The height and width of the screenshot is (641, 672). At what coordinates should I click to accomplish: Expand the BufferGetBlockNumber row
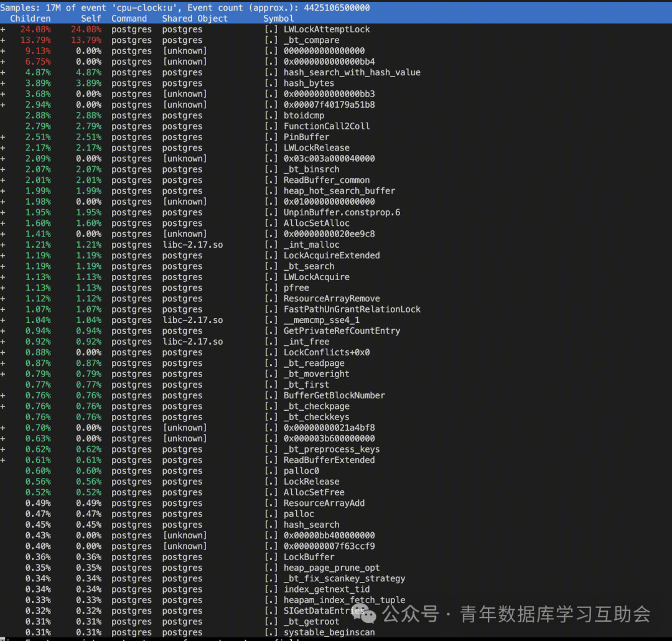(3, 395)
